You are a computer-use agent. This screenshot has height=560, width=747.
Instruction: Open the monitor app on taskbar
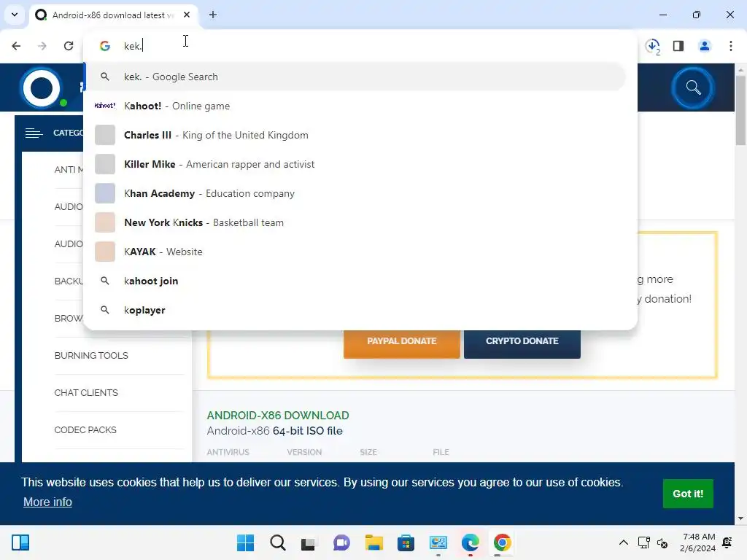438,542
